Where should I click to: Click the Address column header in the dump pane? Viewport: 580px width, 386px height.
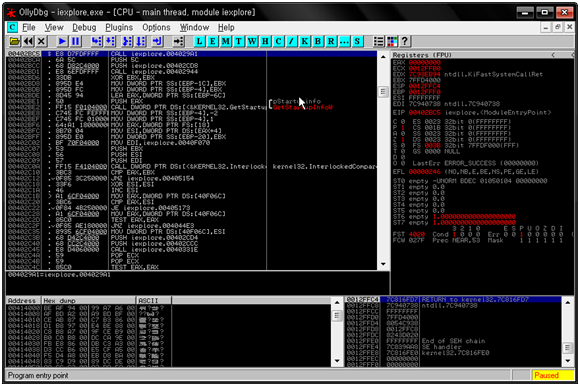23,300
